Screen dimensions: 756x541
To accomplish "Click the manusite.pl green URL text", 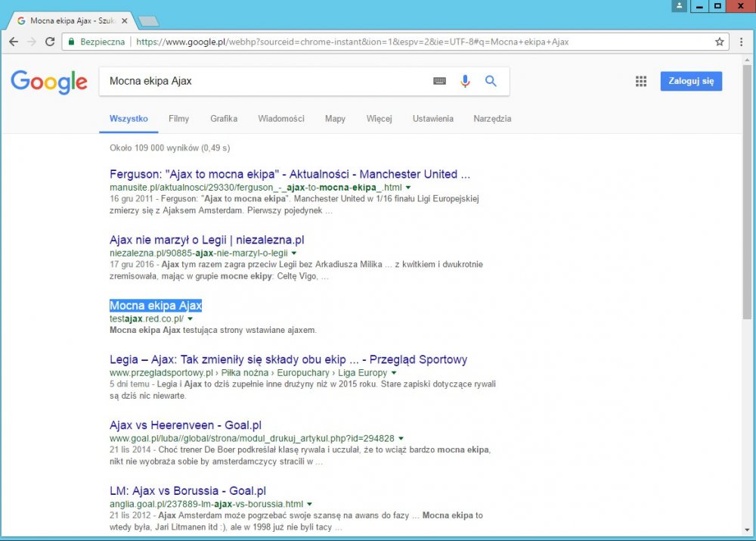I will [256, 187].
